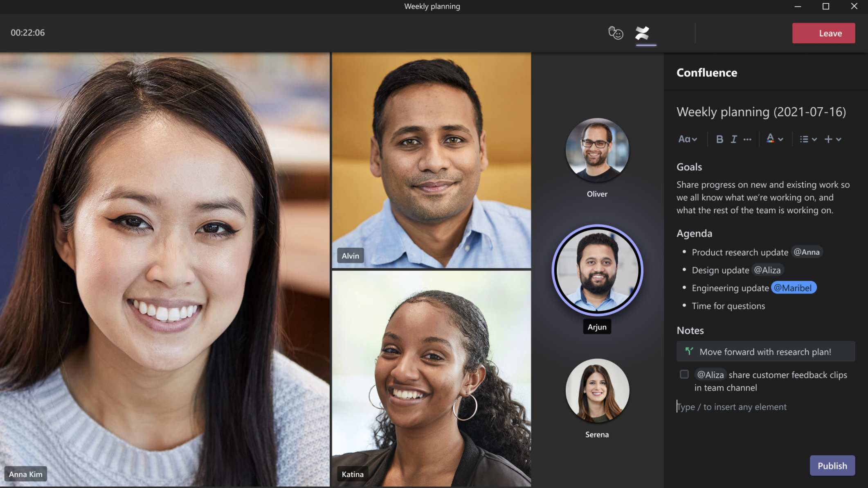The image size is (868, 488).
Task: Toggle Italic formatting in Confluence
Action: (x=733, y=139)
